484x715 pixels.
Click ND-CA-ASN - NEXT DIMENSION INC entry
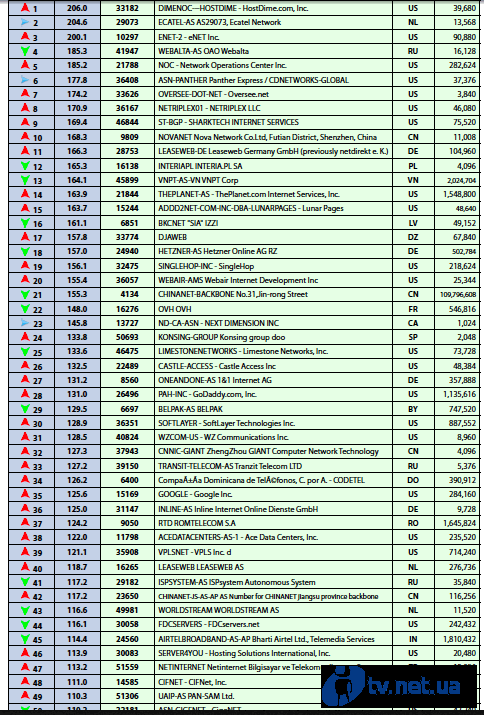(x=219, y=323)
